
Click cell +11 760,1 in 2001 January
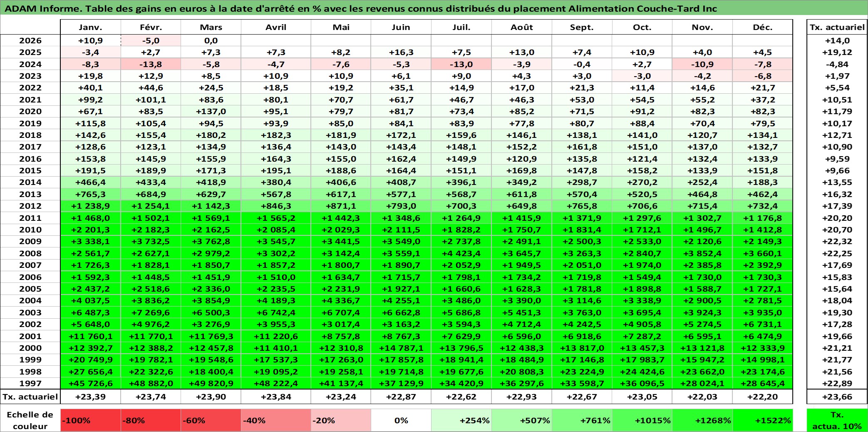pos(91,336)
